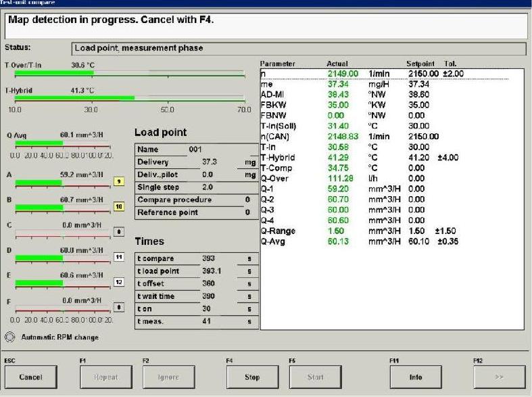Click the indicator box beside channel F

(119, 307)
